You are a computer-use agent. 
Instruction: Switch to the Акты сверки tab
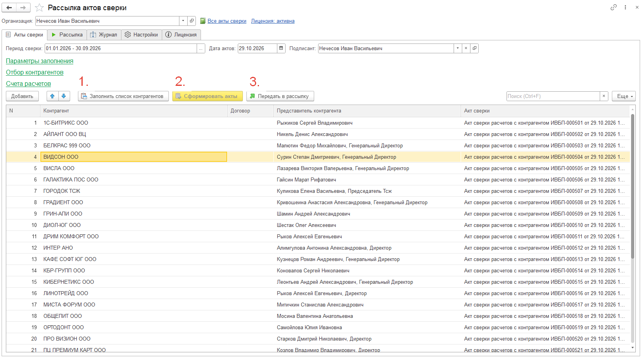click(x=24, y=34)
